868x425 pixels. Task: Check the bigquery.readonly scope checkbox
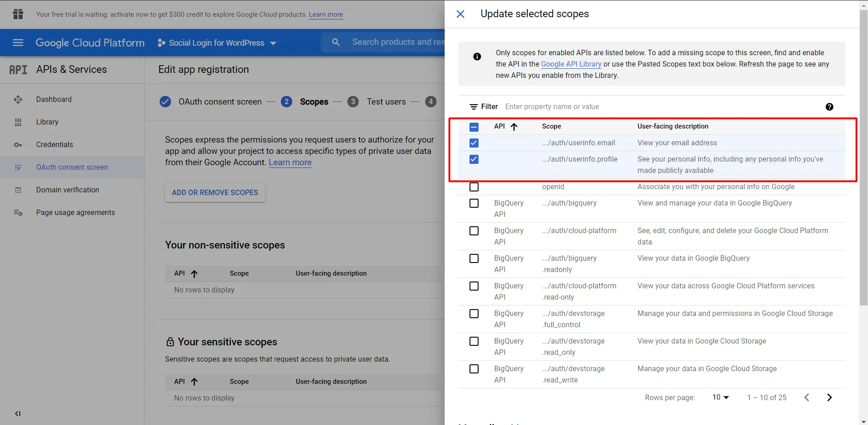[474, 258]
